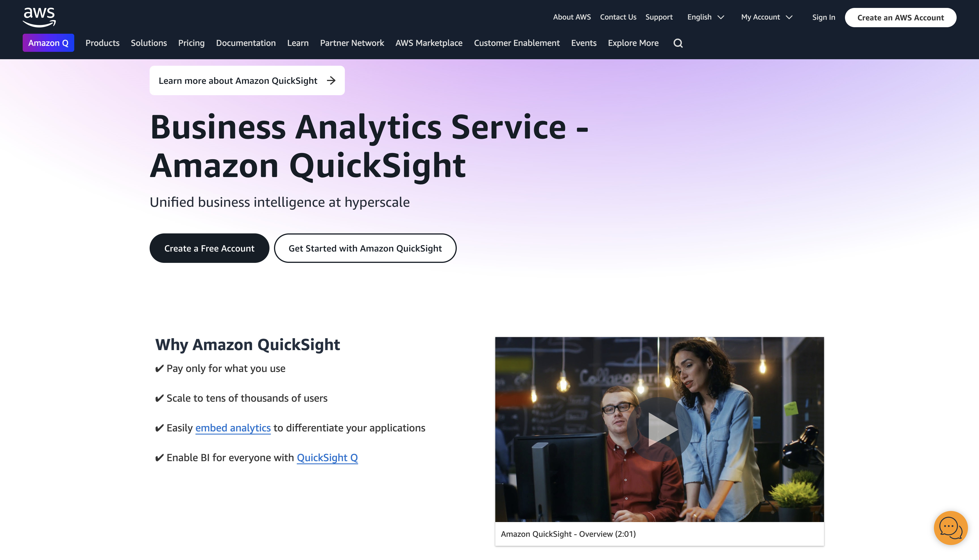Open the search icon overlay
The image size is (979, 560).
(678, 43)
